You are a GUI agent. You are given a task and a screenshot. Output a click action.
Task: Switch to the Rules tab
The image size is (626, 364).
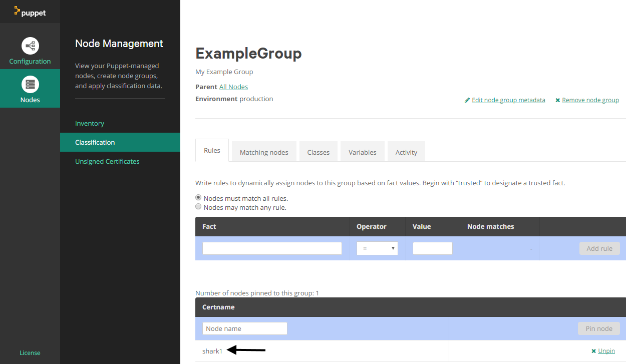click(x=212, y=150)
